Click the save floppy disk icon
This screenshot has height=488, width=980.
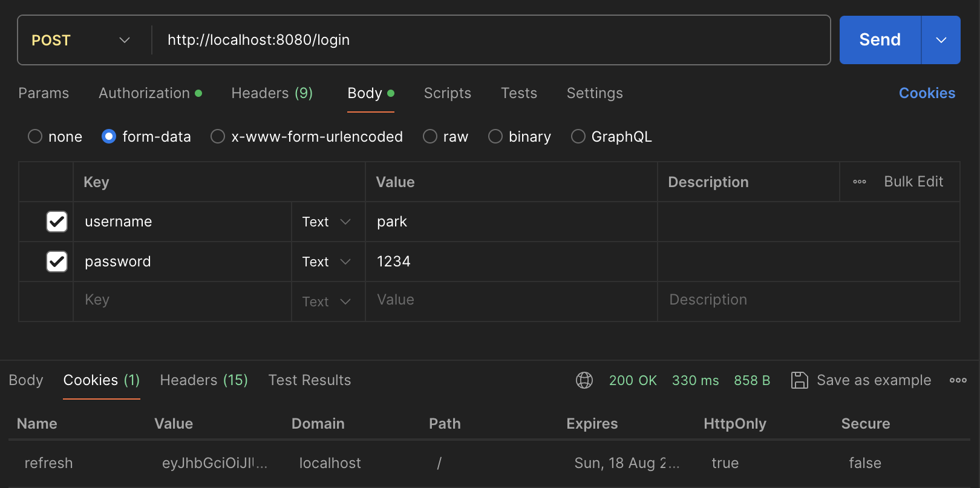click(x=799, y=380)
